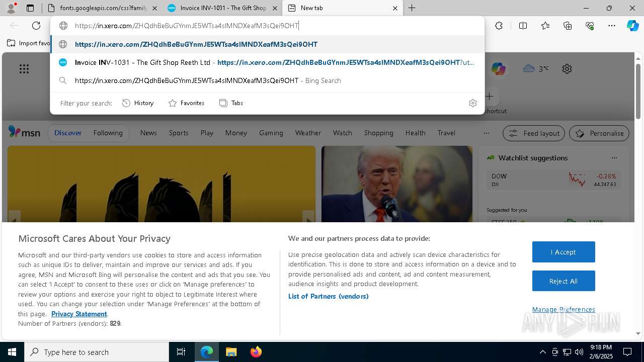Image resolution: width=644 pixels, height=362 pixels.
Task: Filter search by History
Action: click(x=138, y=103)
